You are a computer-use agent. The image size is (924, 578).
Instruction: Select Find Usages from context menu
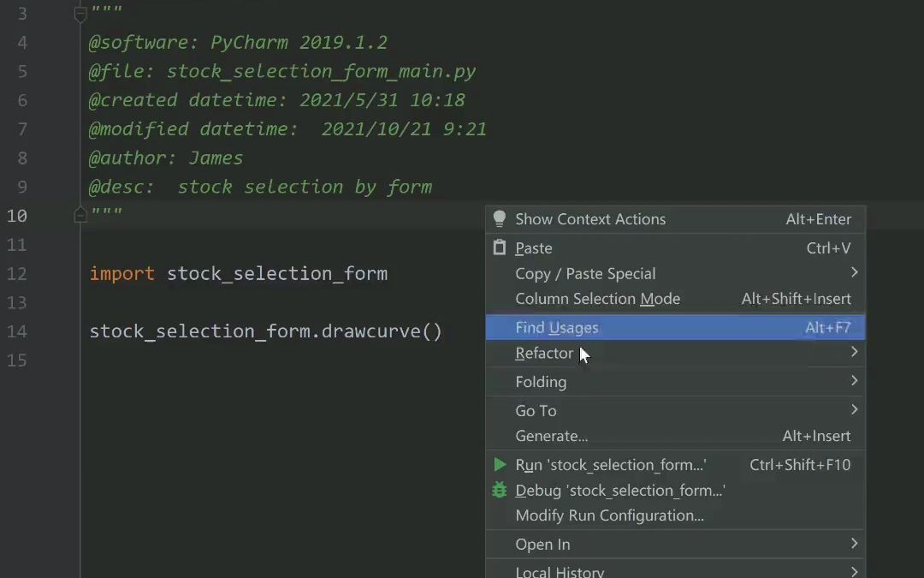pyautogui.click(x=557, y=328)
